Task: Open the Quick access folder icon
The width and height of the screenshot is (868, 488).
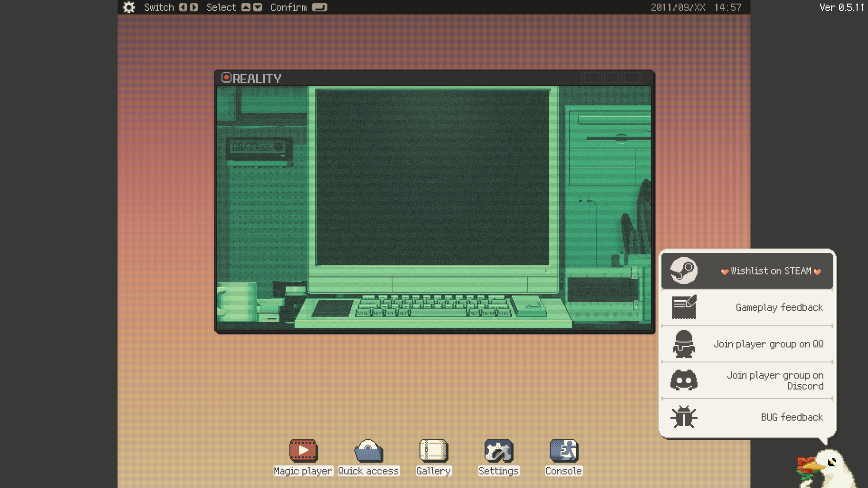Action: pos(369,451)
